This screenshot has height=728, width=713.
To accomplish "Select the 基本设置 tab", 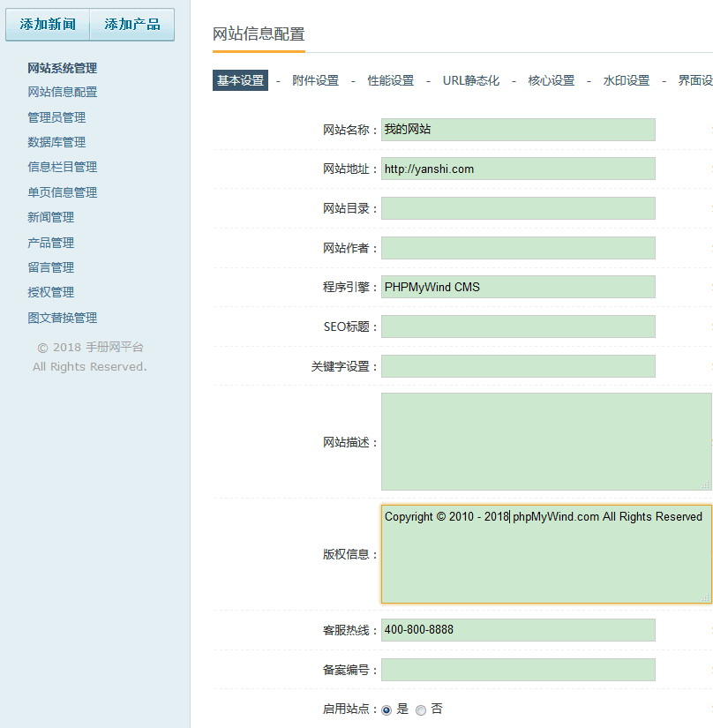I will coord(240,80).
